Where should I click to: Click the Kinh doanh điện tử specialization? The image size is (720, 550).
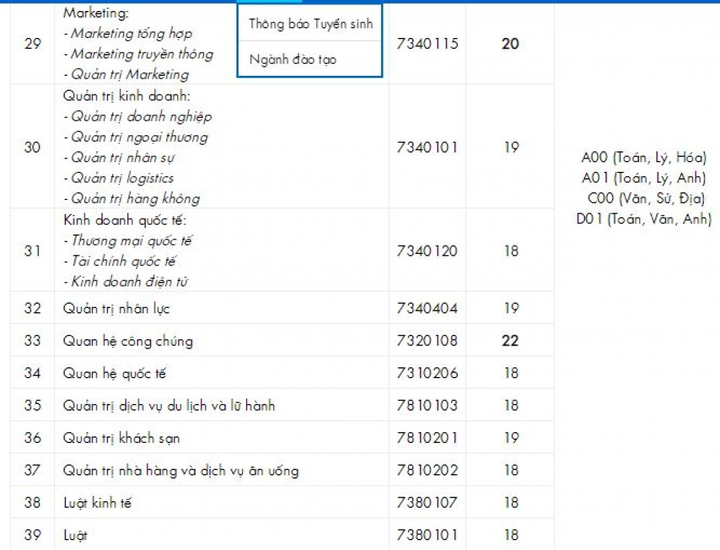(x=130, y=281)
